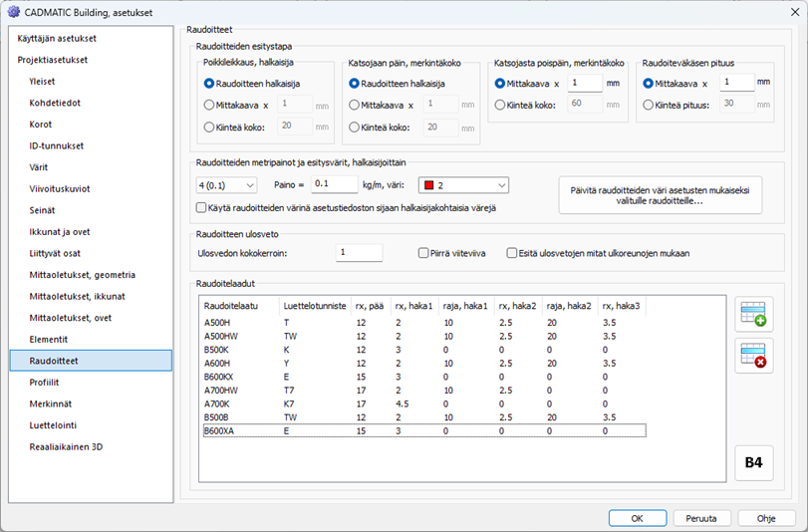Select Kiinteä pituus radio button
The width and height of the screenshot is (808, 532).
[650, 104]
